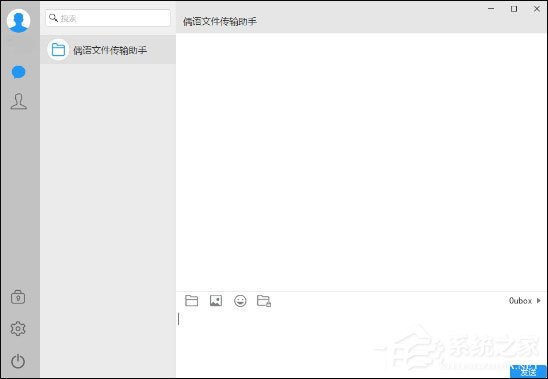The image size is (548, 379).
Task: Open the locked folder icon in toolbar
Action: coord(264,301)
